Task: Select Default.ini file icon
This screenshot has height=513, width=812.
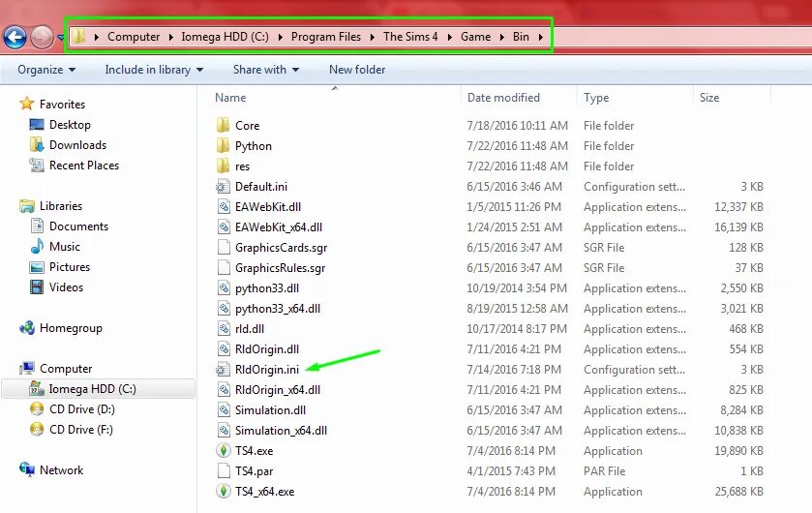Action: point(224,187)
